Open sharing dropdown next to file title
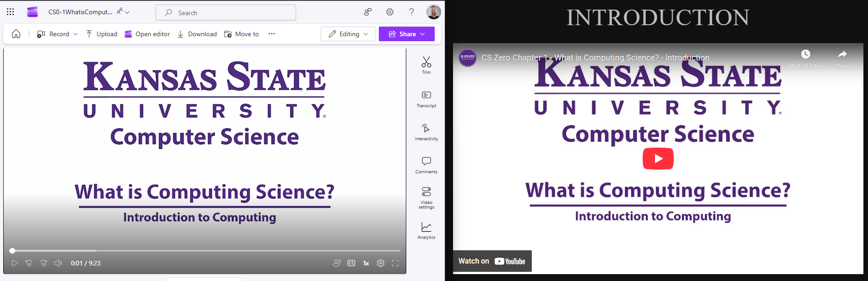Screen dimensions: 868x281 point(123,12)
